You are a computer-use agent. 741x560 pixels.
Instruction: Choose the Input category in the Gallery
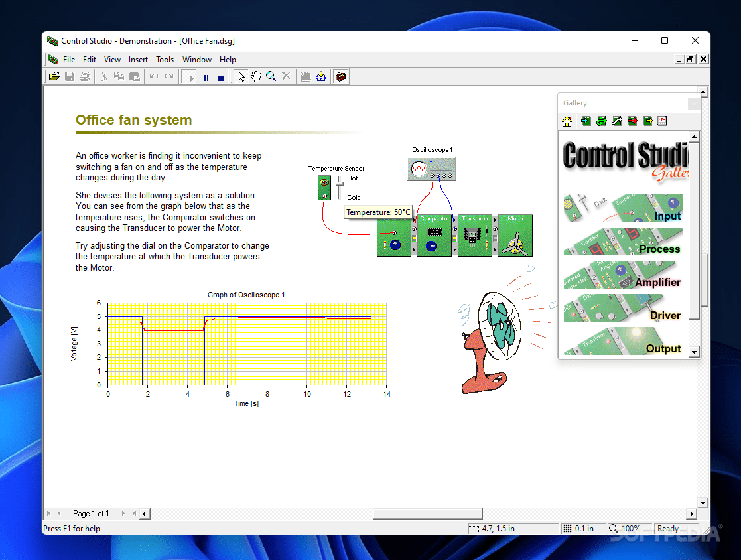624,208
